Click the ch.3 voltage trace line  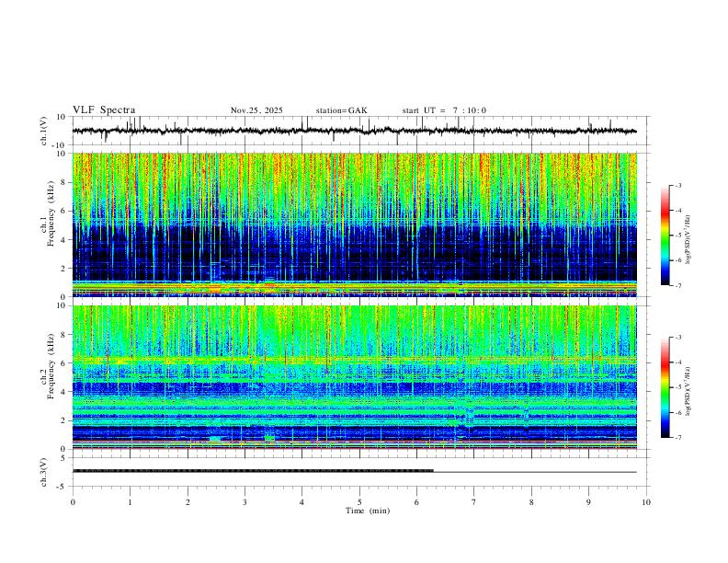coord(354,471)
